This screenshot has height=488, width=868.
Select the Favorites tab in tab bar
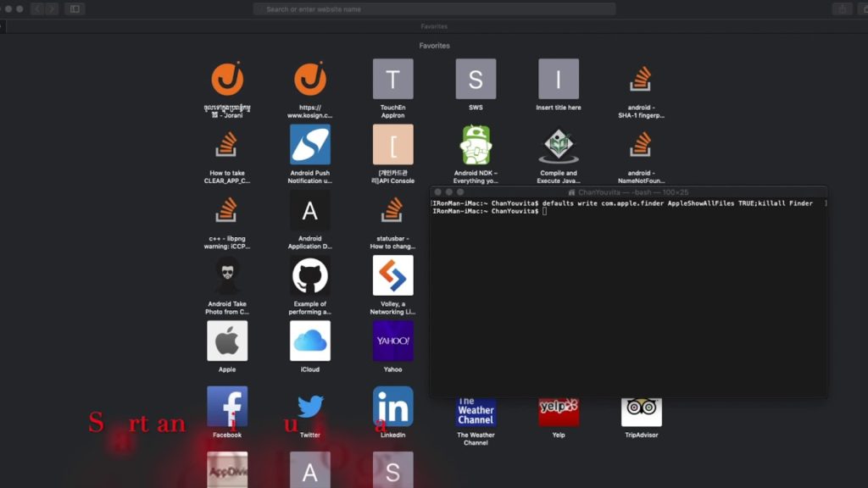pyautogui.click(x=434, y=26)
